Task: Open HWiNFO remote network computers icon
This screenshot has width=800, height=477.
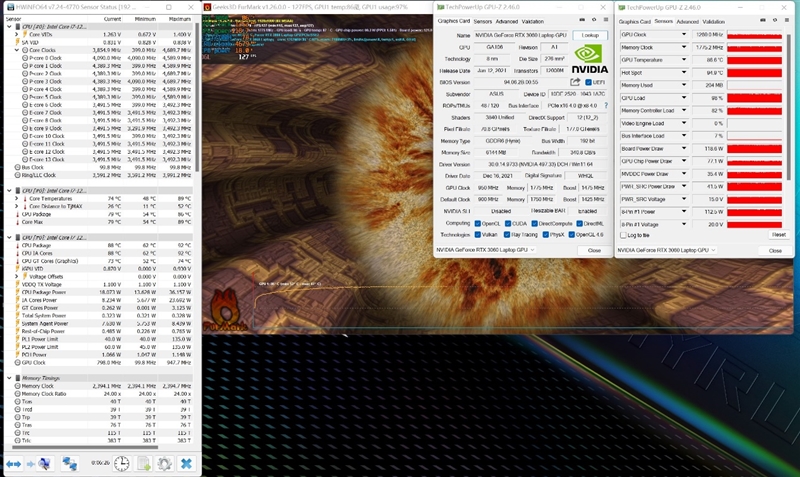Action: 69,464
